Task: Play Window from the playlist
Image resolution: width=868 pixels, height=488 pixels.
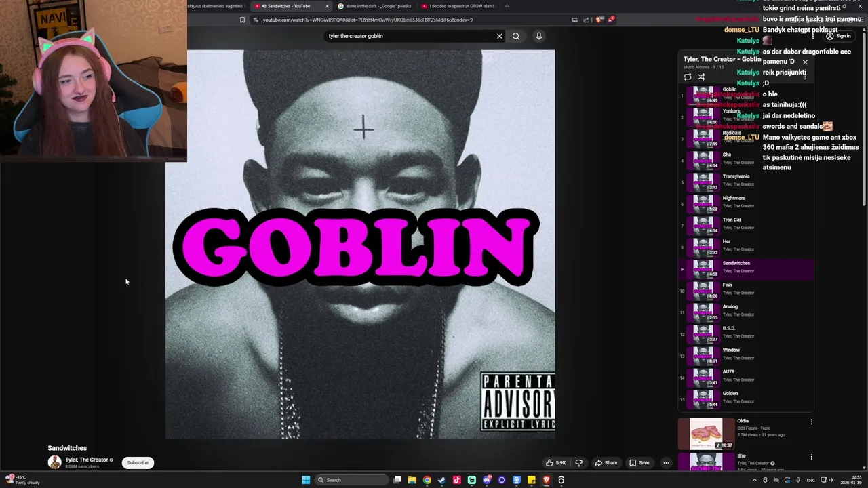Action: [x=746, y=355]
